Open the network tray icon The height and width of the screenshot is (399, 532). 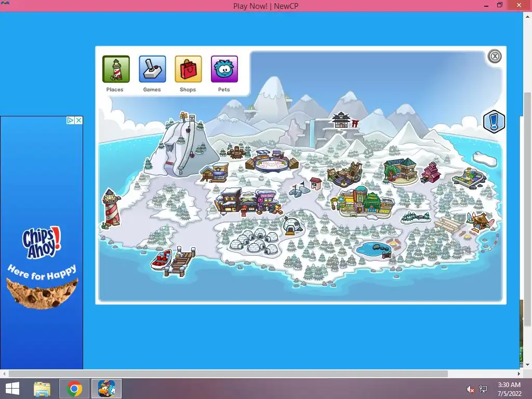coord(483,389)
